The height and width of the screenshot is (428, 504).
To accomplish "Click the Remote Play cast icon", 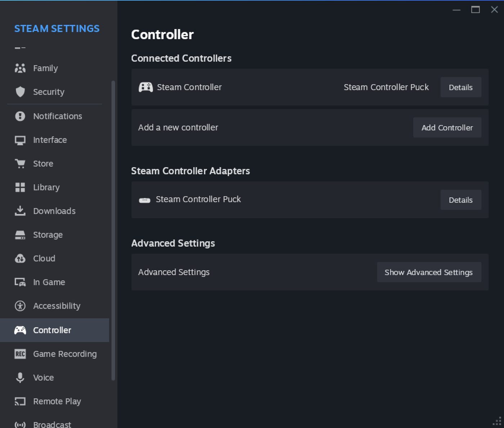I will [20, 401].
